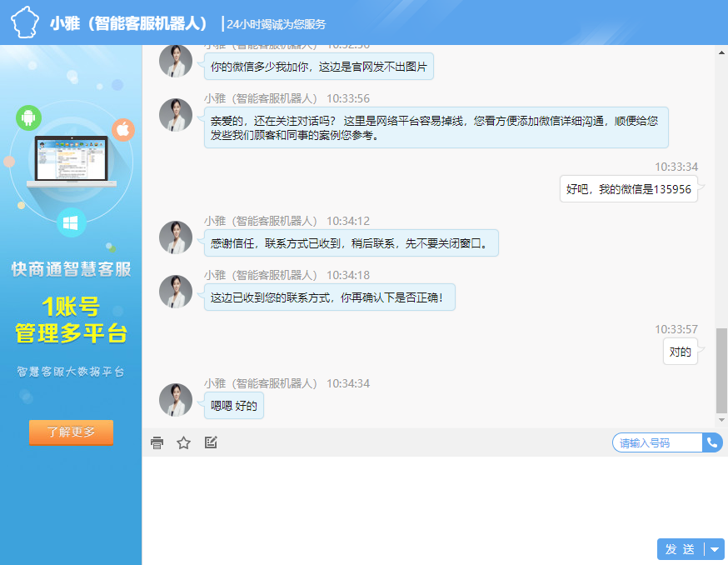Click the green Android icon
Viewport: 728px width, 565px height.
tap(28, 117)
